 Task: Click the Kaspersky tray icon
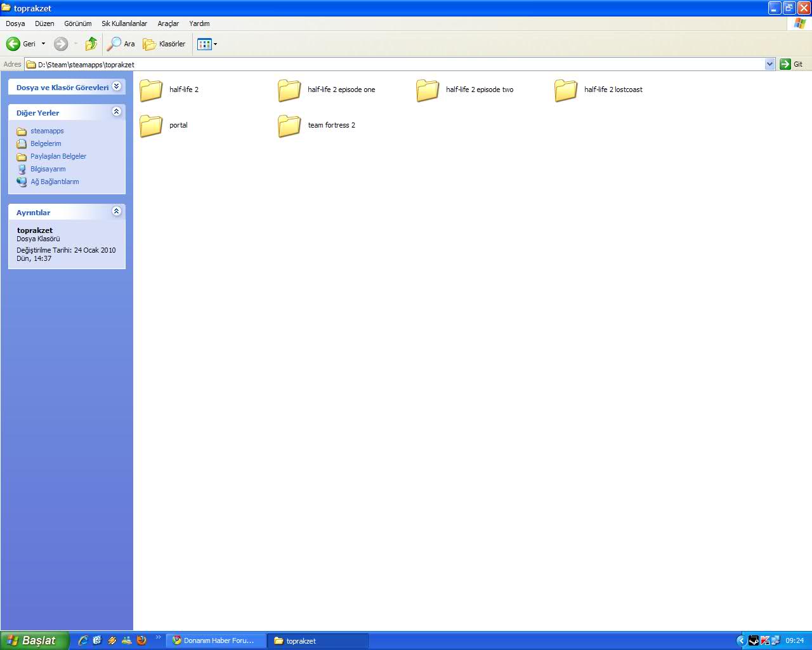pyautogui.click(x=765, y=640)
